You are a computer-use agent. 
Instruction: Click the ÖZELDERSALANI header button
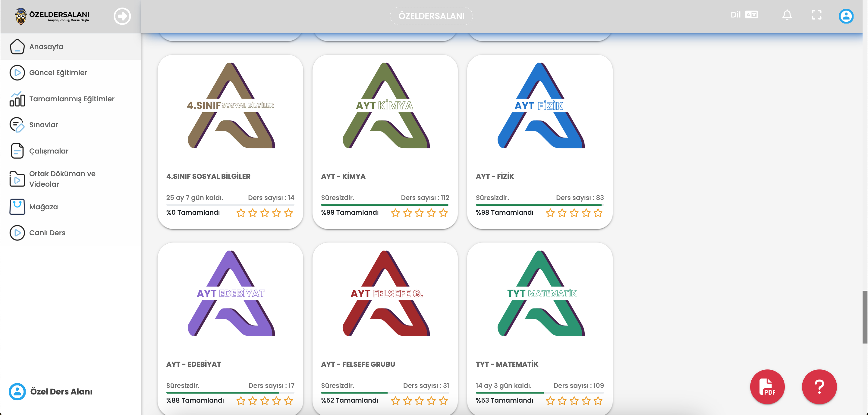[x=431, y=16]
